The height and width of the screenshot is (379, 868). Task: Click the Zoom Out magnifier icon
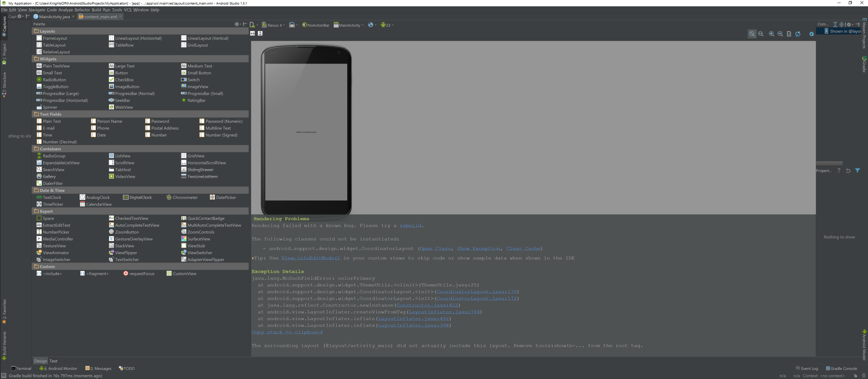point(780,34)
